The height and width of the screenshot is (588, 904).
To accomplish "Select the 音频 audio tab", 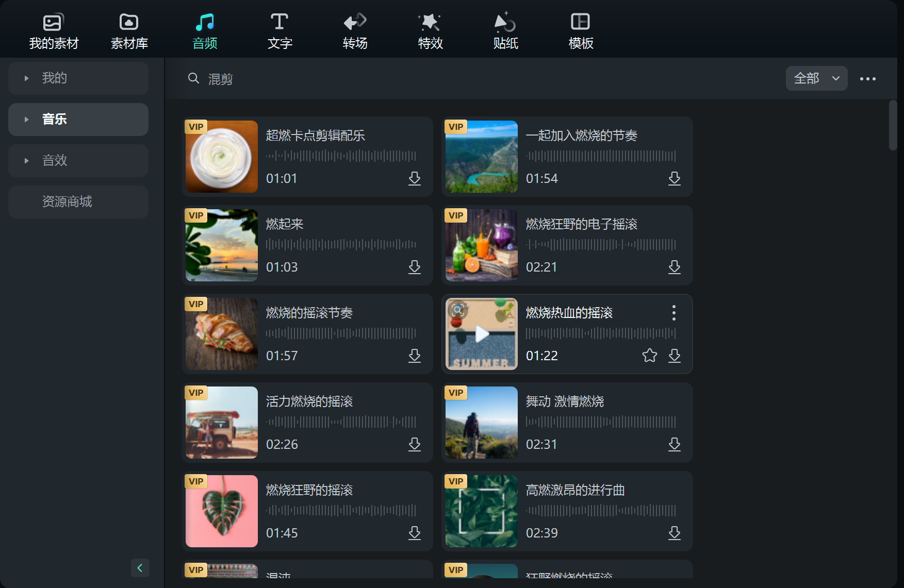I will [205, 31].
